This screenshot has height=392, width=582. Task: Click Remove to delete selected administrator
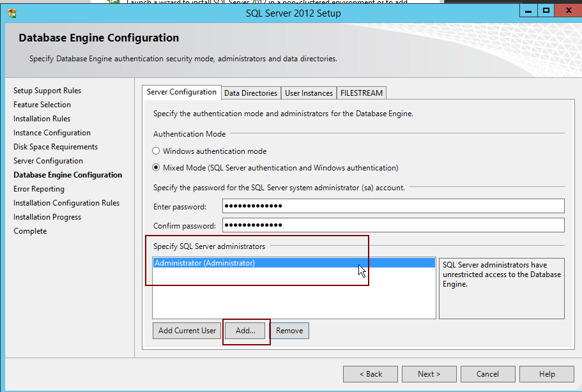(x=289, y=331)
